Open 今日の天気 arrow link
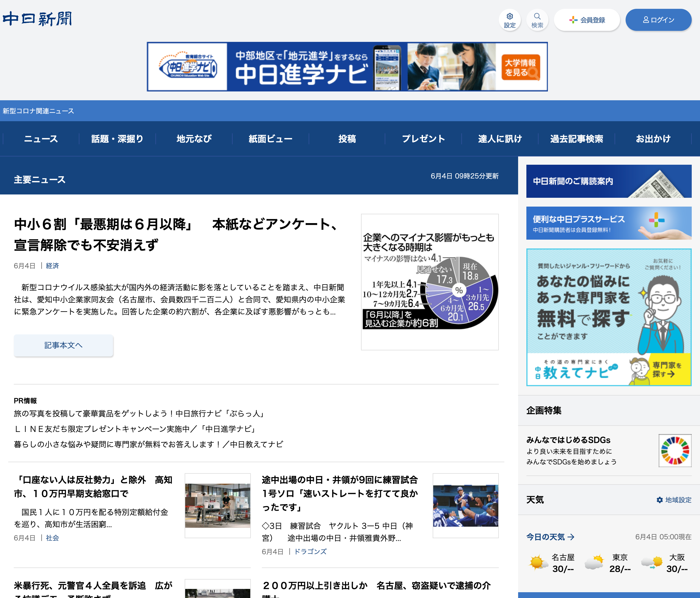Viewport: 700px width, 598px height. pyautogui.click(x=550, y=537)
